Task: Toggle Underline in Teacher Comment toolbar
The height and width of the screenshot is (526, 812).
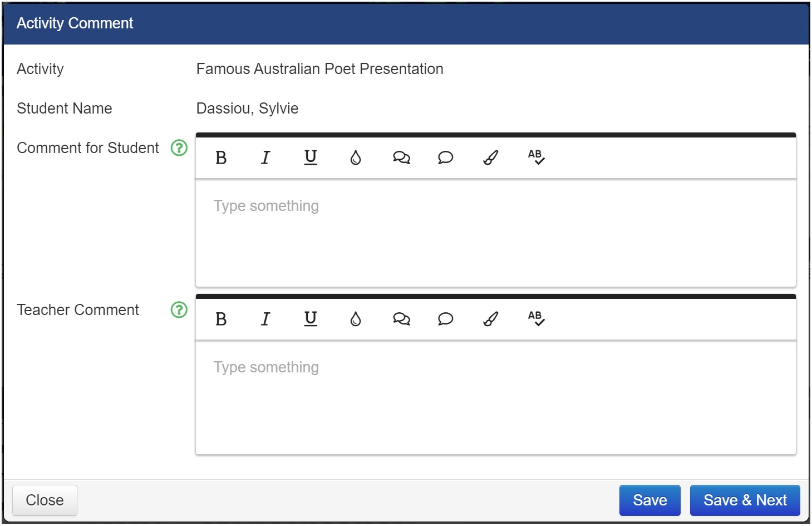Action: pyautogui.click(x=311, y=319)
